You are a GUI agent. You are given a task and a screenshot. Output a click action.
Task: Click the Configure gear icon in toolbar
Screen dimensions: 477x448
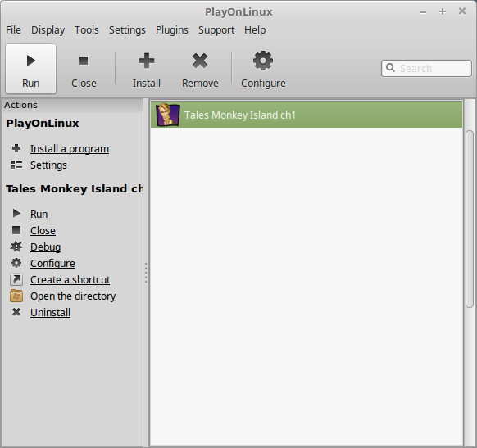pos(263,61)
